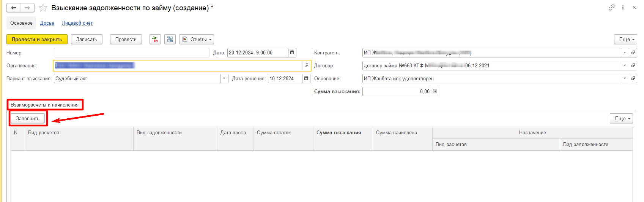The image size is (644, 202).
Task: Click the N column header
Action: pyautogui.click(x=18, y=138)
